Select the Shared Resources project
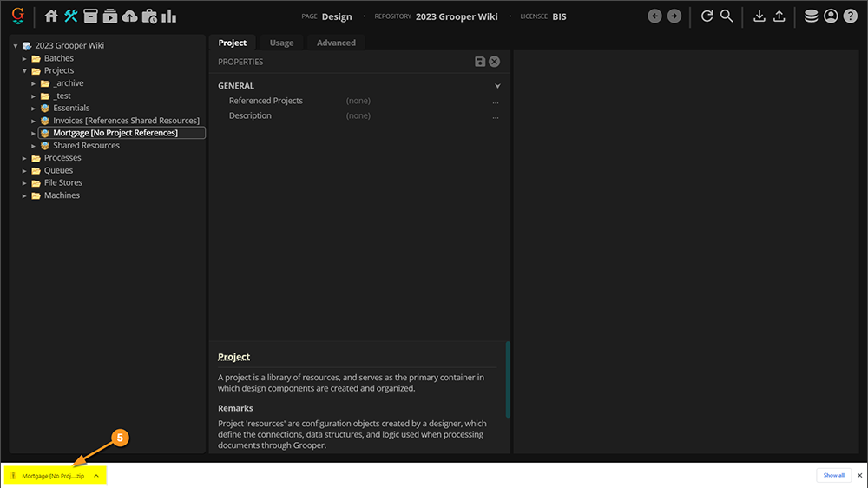 pyautogui.click(x=86, y=146)
